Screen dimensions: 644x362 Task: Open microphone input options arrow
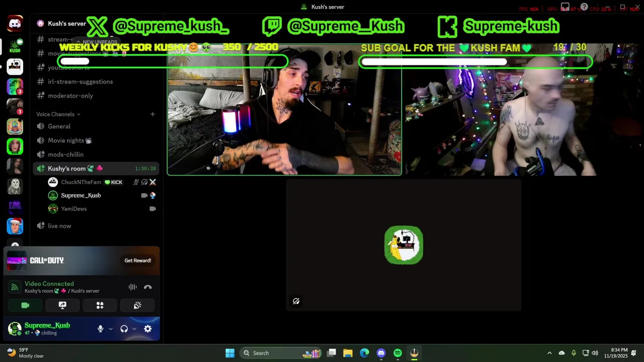[x=111, y=329]
